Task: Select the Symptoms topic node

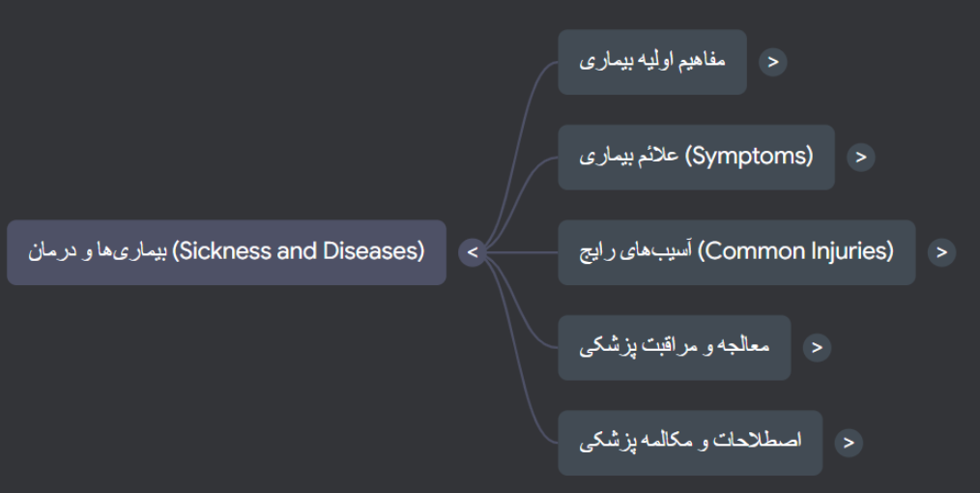Action: [x=696, y=157]
